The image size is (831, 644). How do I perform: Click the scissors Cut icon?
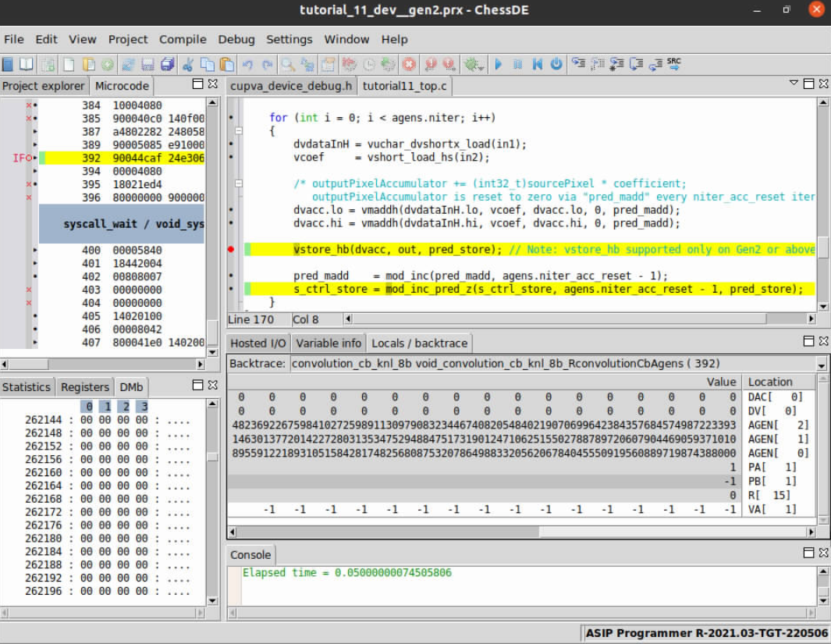pos(188,64)
